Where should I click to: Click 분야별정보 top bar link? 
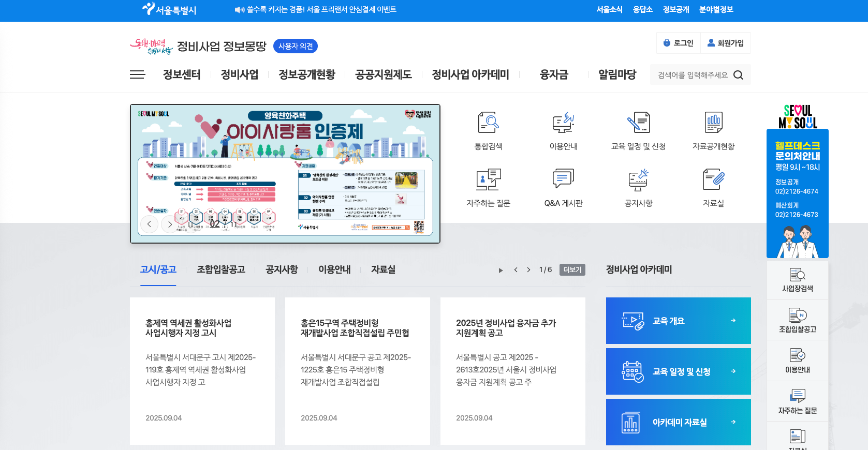click(716, 9)
